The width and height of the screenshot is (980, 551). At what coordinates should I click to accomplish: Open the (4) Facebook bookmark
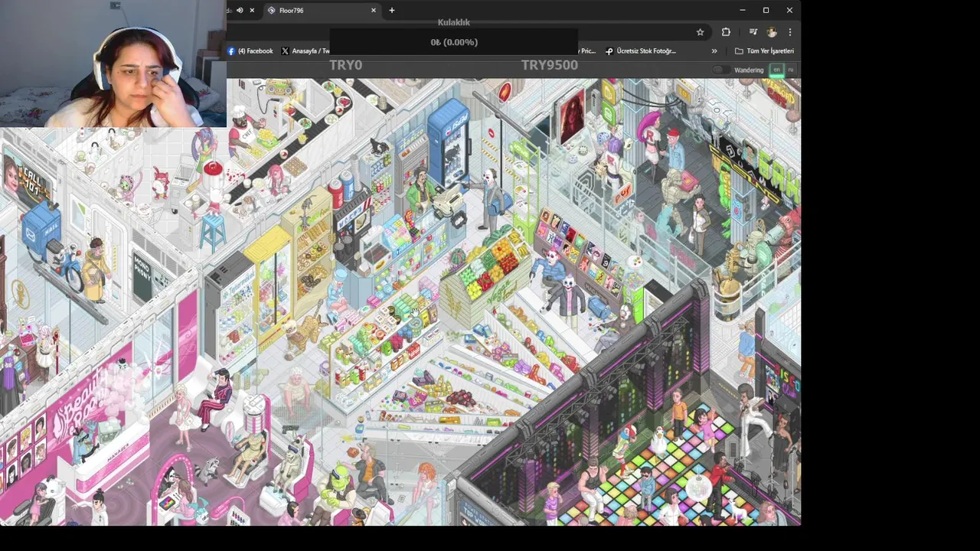click(x=250, y=51)
